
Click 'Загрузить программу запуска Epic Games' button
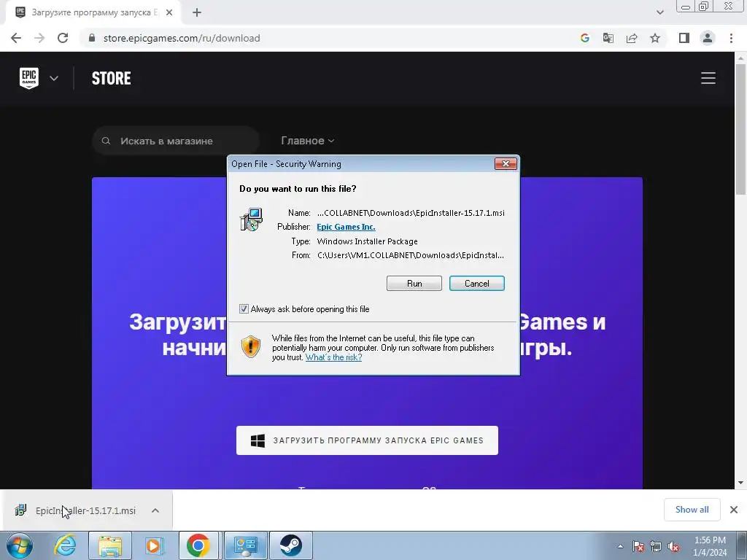368,440
